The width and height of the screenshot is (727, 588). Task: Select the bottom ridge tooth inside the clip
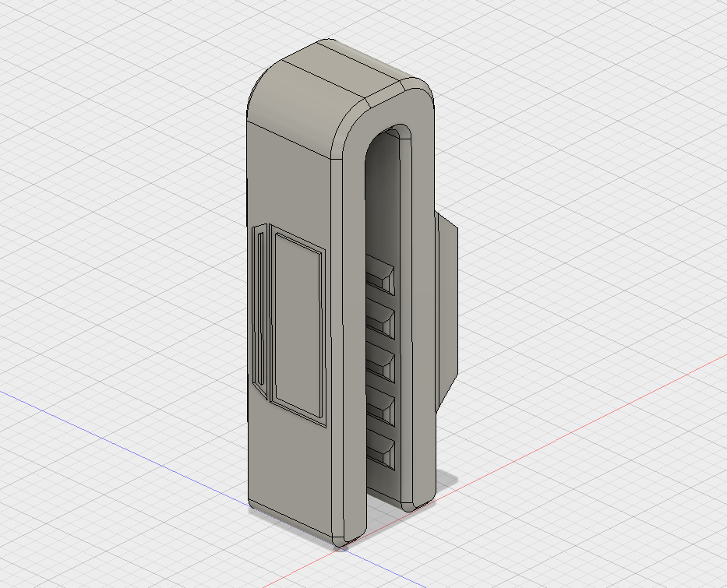coord(380,449)
